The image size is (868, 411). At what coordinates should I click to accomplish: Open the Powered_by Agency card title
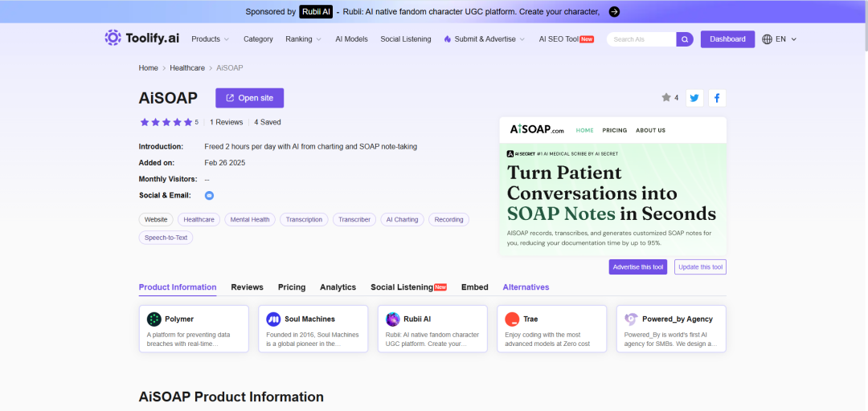click(678, 319)
